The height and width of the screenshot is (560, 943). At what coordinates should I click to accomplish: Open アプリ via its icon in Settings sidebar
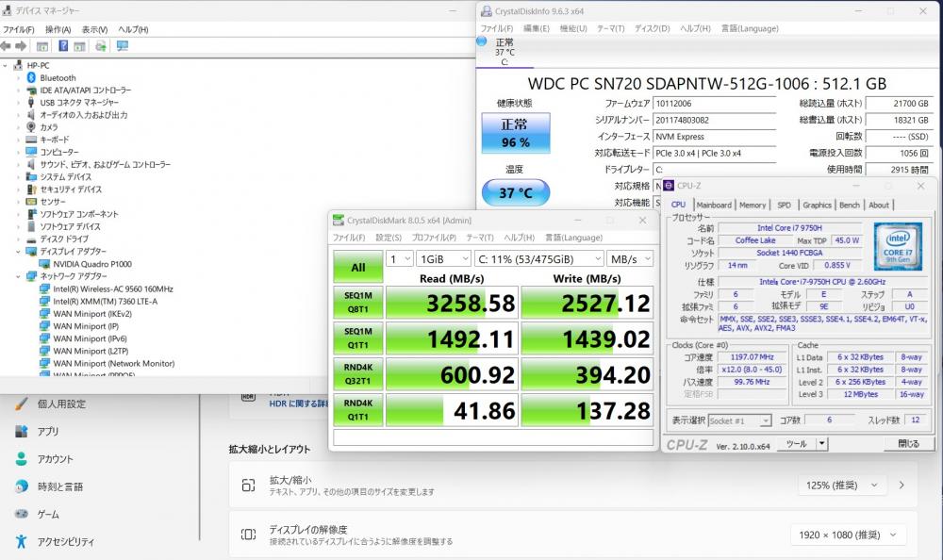click(x=22, y=431)
